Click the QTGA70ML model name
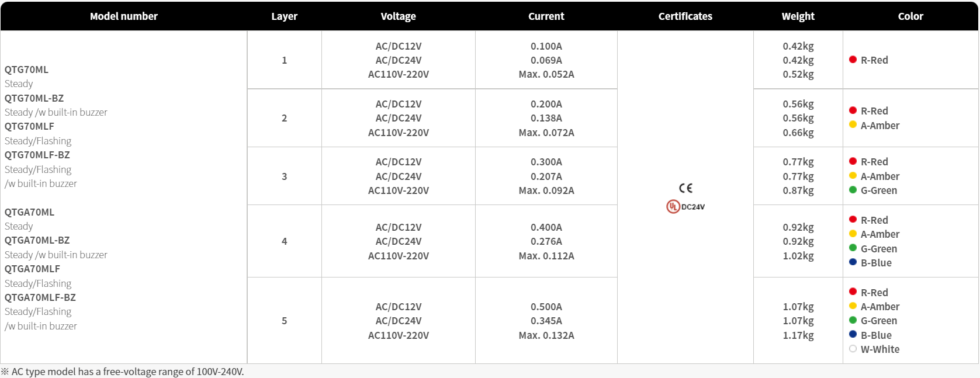This screenshot has height=378, width=980. (29, 212)
